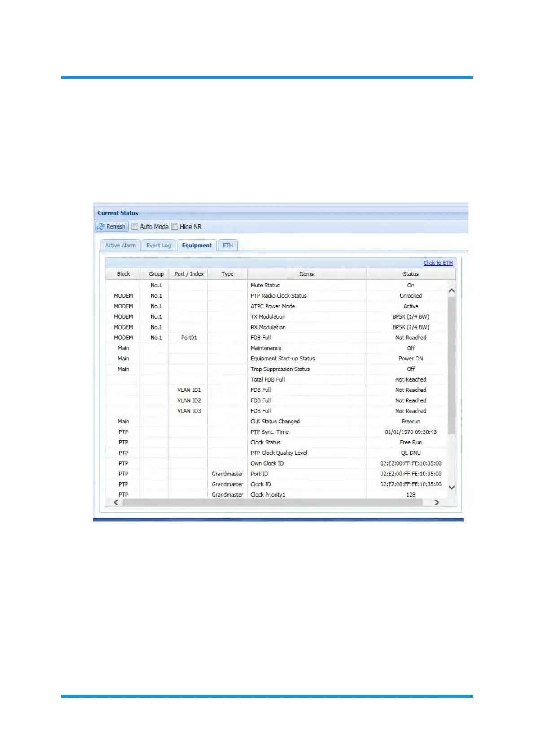Image resolution: width=534 pixels, height=756 pixels.
Task: Click the RX Modulation item
Action: pos(268,327)
